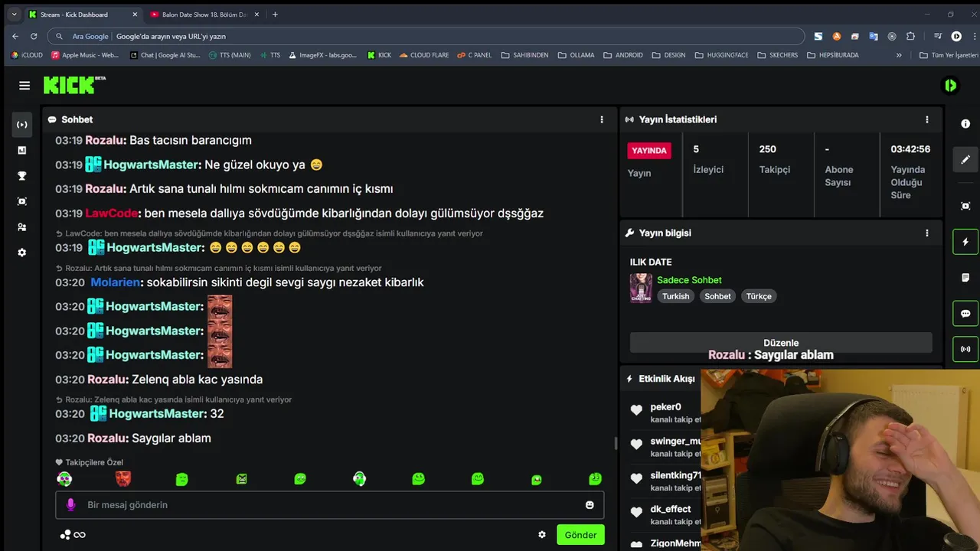Screen dimensions: 980x551
Task: Open the HUGGINGFACE bookmark folder
Action: (x=723, y=55)
